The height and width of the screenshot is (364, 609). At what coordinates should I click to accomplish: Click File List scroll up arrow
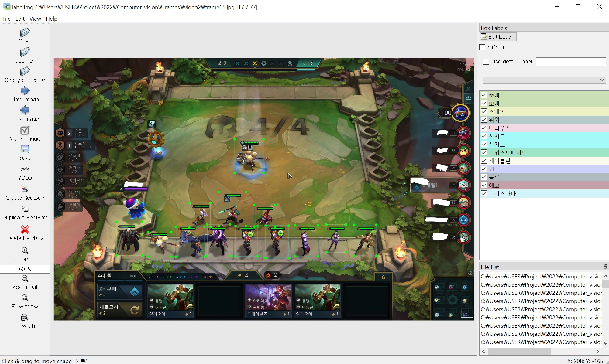(x=606, y=276)
